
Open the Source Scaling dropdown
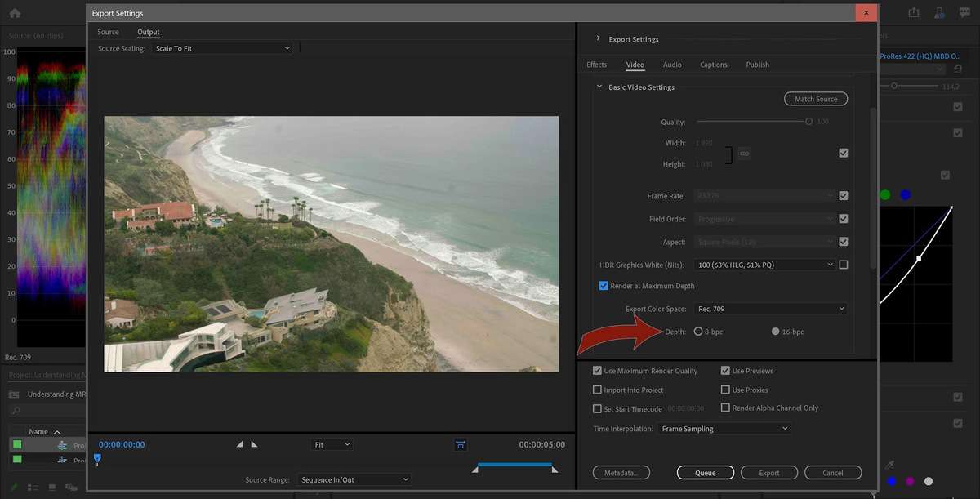tap(222, 47)
